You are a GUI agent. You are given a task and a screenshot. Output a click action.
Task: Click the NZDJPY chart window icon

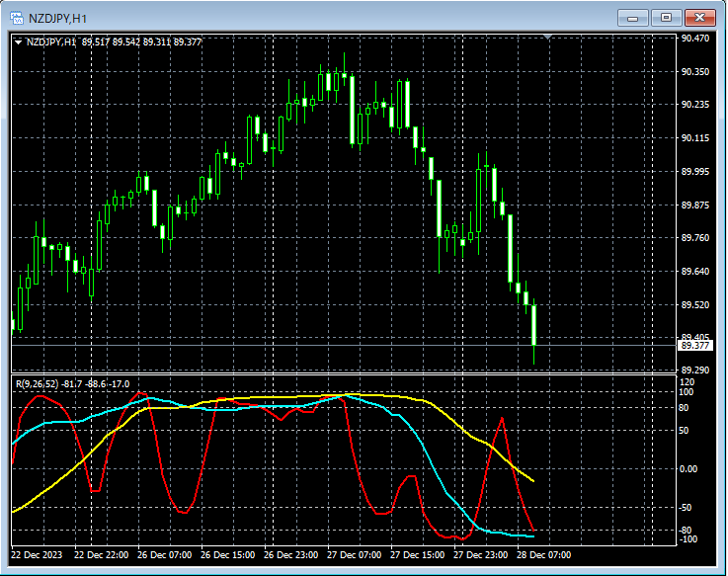17,18
